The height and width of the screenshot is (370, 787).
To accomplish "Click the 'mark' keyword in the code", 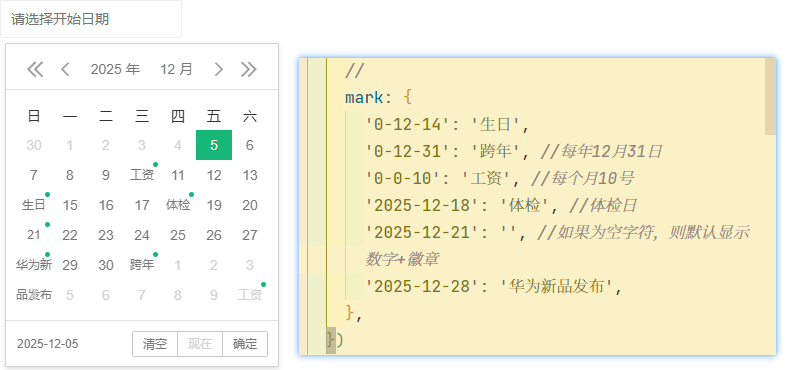I will tap(364, 97).
